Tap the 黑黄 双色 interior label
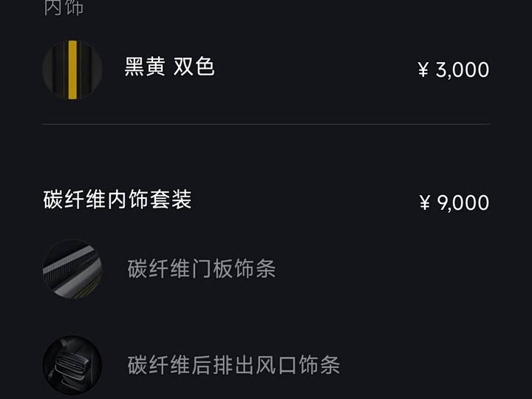The height and width of the screenshot is (399, 532). coord(169,67)
